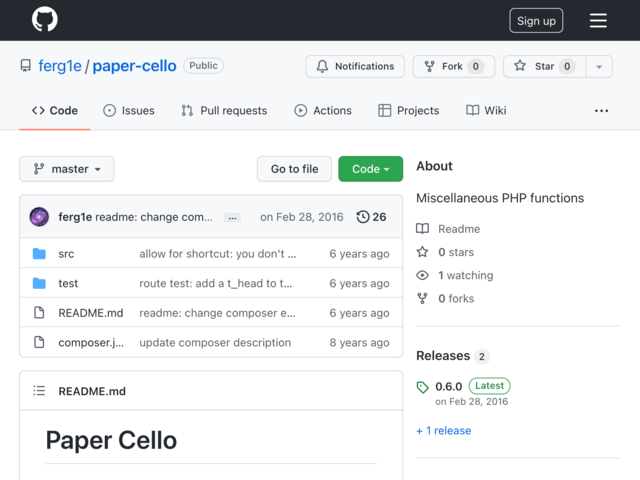
Task: Fork the paper-cello repository
Action: point(453,66)
